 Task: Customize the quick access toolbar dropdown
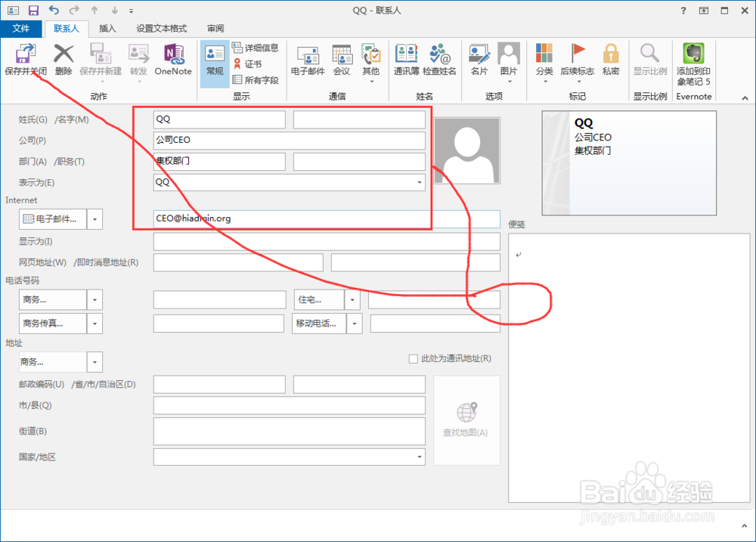point(131,11)
